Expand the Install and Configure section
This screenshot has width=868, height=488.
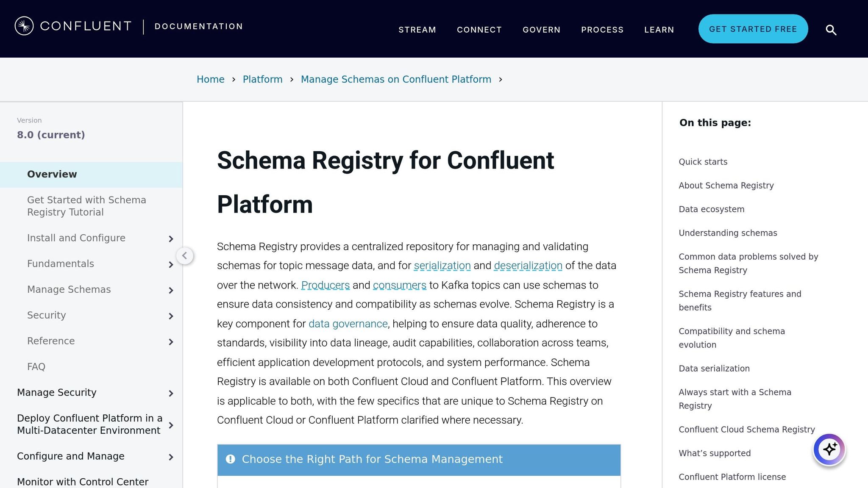[x=171, y=239]
